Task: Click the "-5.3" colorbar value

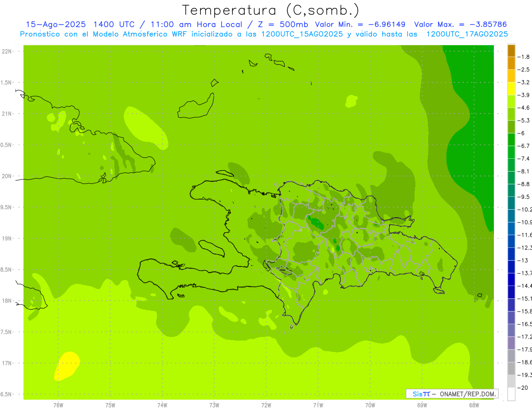Action: [x=524, y=121]
